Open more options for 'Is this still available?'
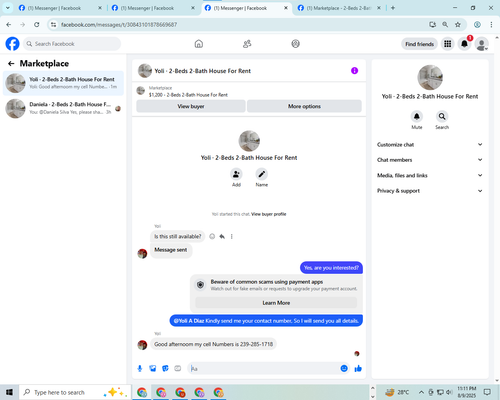This screenshot has width=500, height=400. [232, 236]
